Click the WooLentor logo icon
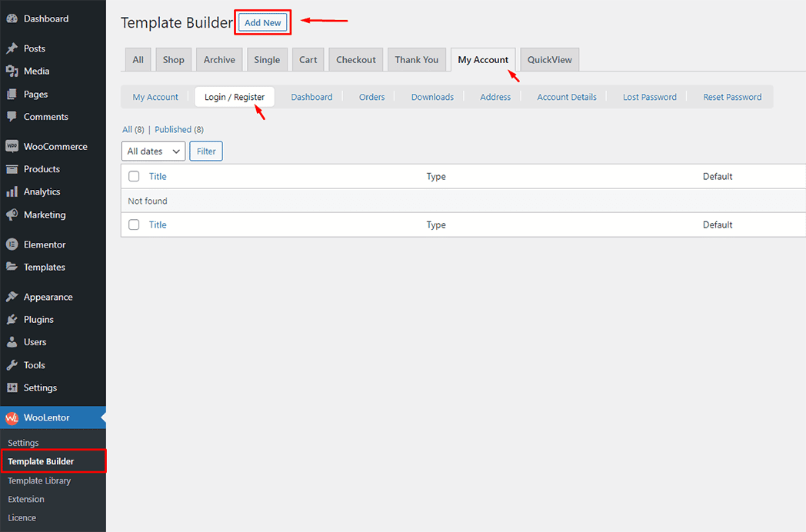This screenshot has width=806, height=532. 12,417
